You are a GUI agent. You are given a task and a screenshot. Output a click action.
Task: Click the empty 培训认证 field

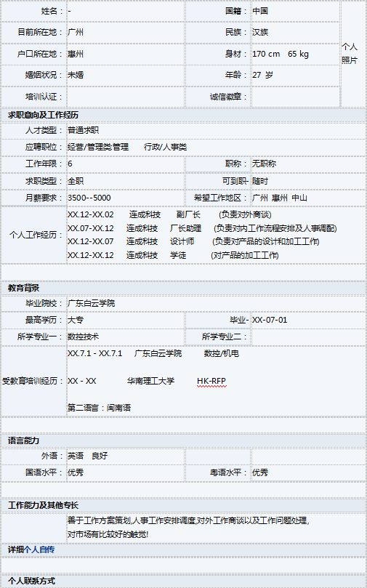[126, 97]
